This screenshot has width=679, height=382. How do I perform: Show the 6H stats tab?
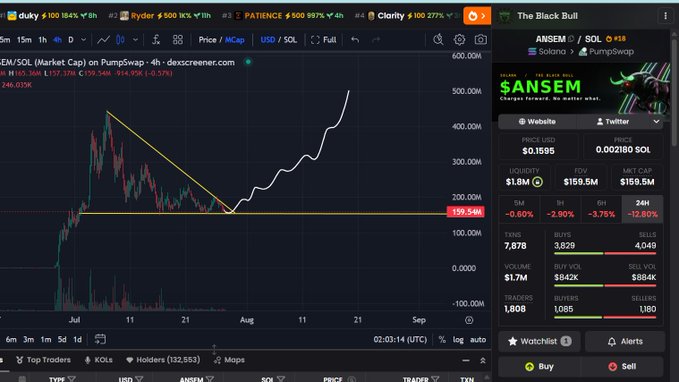pyautogui.click(x=601, y=209)
